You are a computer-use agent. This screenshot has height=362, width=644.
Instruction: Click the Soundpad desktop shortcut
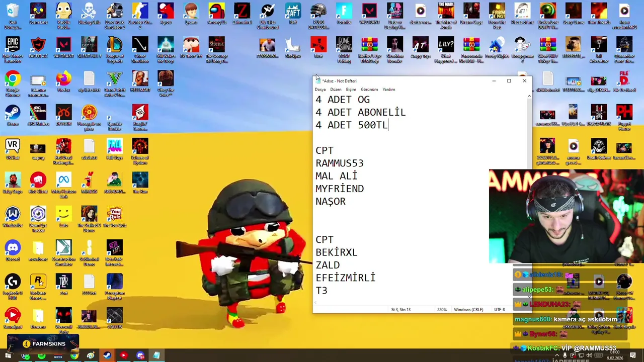click(x=13, y=318)
